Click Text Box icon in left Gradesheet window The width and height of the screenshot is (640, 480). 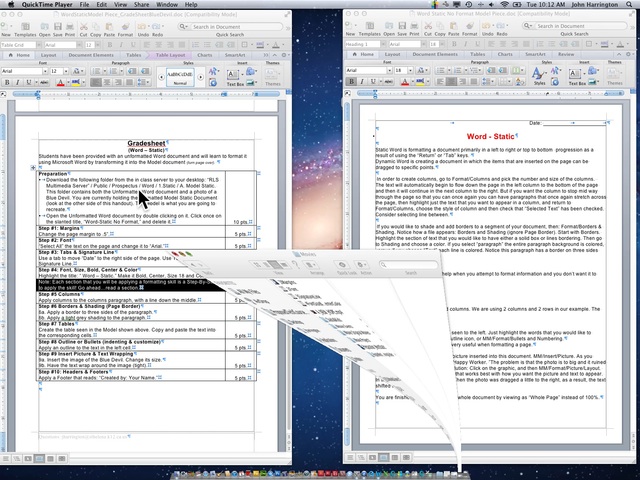pyautogui.click(x=233, y=75)
